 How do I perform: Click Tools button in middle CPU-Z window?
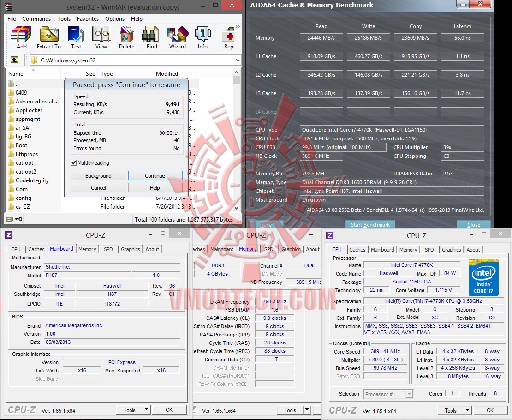(290, 410)
